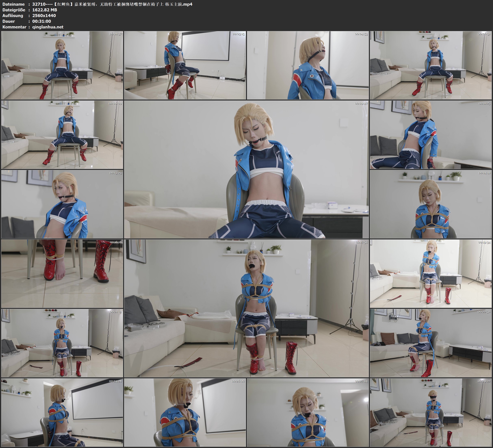Click the thumbnail timestamped 00:01:37
Viewport: 493px width, 448px height.
[62, 65]
